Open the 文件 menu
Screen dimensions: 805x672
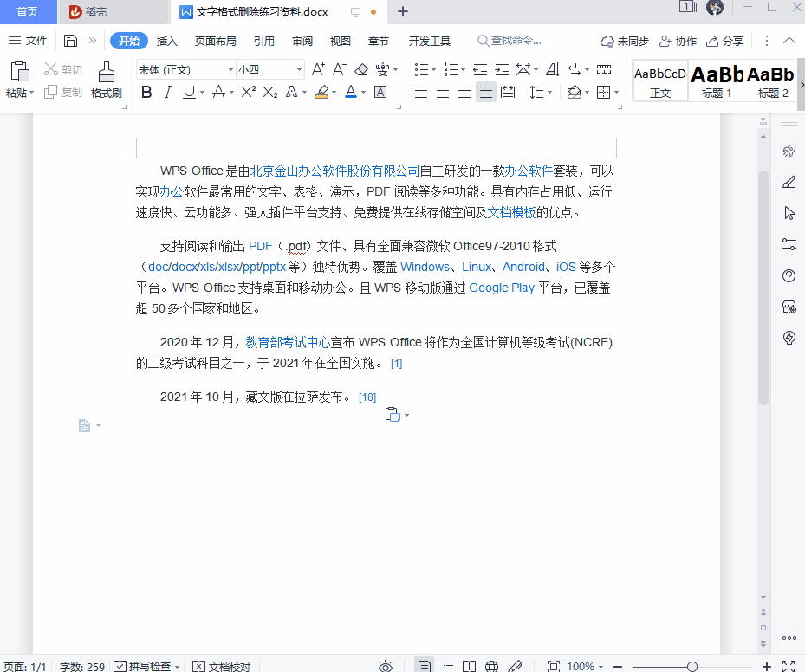tap(29, 41)
